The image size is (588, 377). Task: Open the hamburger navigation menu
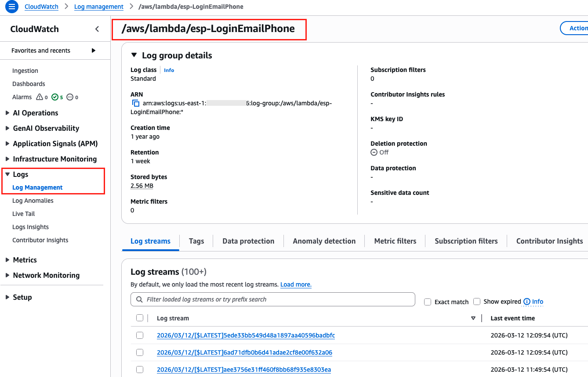[x=12, y=7]
